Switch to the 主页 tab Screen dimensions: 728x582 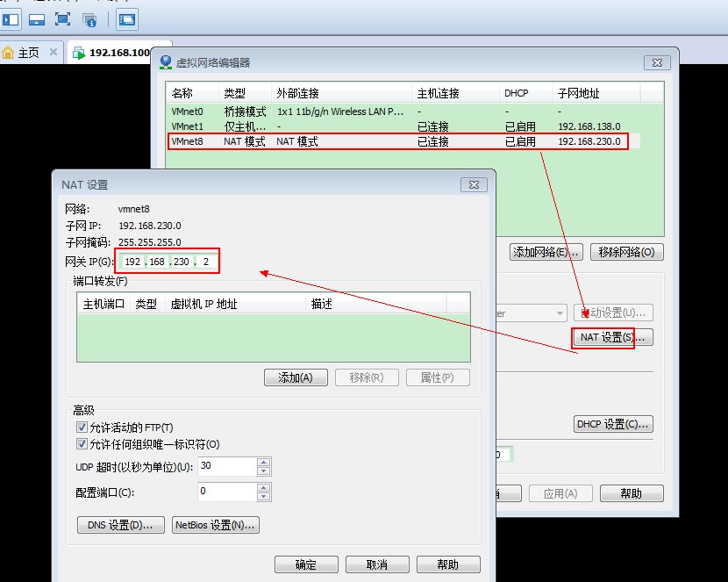29,53
